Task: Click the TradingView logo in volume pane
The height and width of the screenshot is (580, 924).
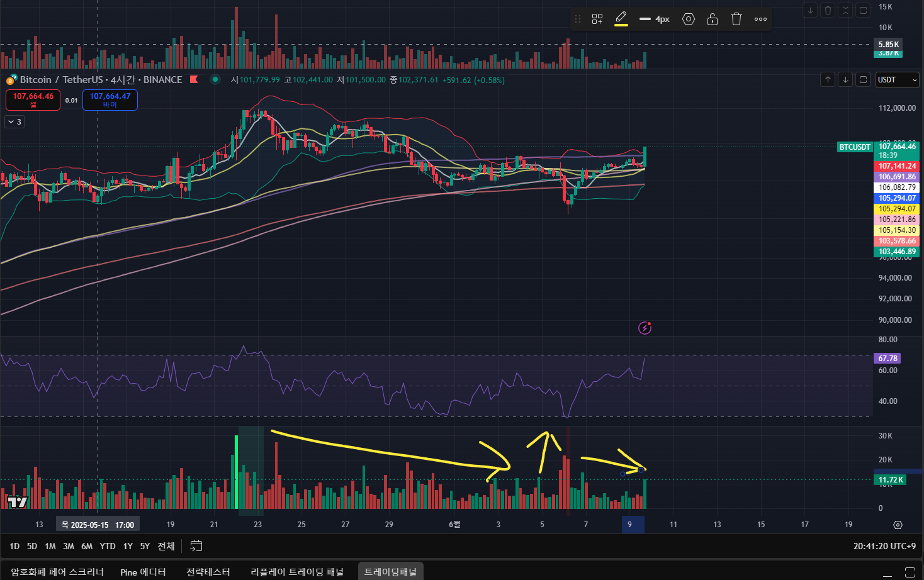Action: [18, 502]
